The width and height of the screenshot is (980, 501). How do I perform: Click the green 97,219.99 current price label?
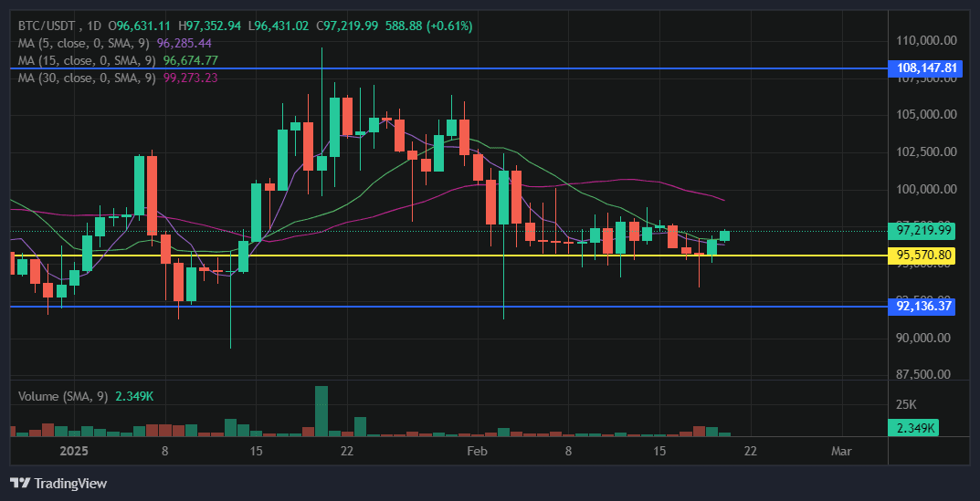(922, 230)
